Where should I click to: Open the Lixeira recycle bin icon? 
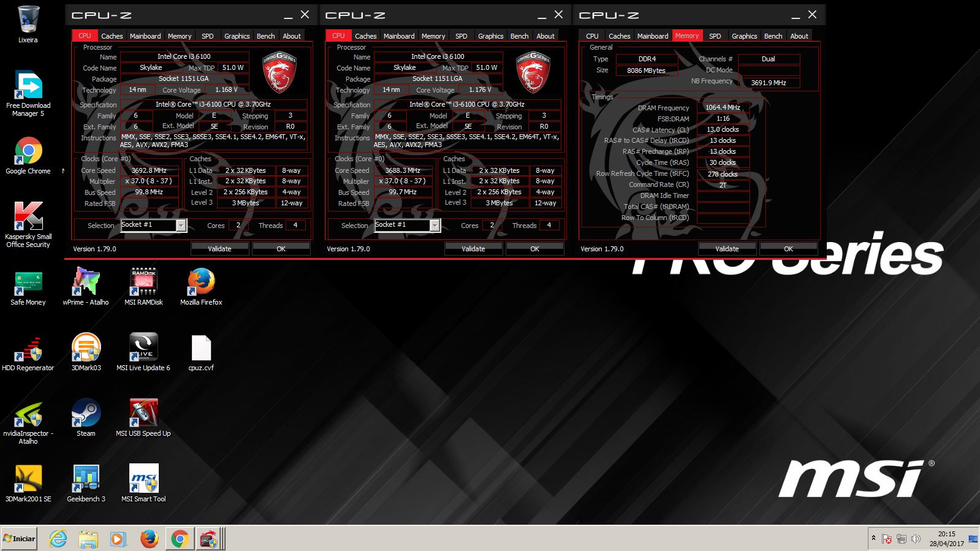tap(28, 25)
